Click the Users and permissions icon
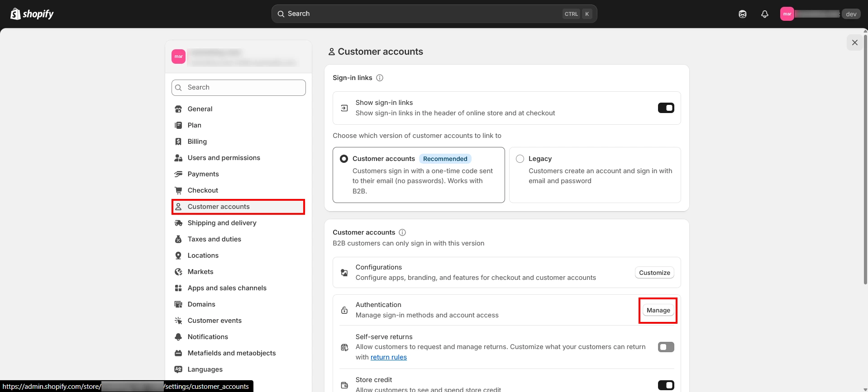Image resolution: width=868 pixels, height=392 pixels. (x=178, y=158)
